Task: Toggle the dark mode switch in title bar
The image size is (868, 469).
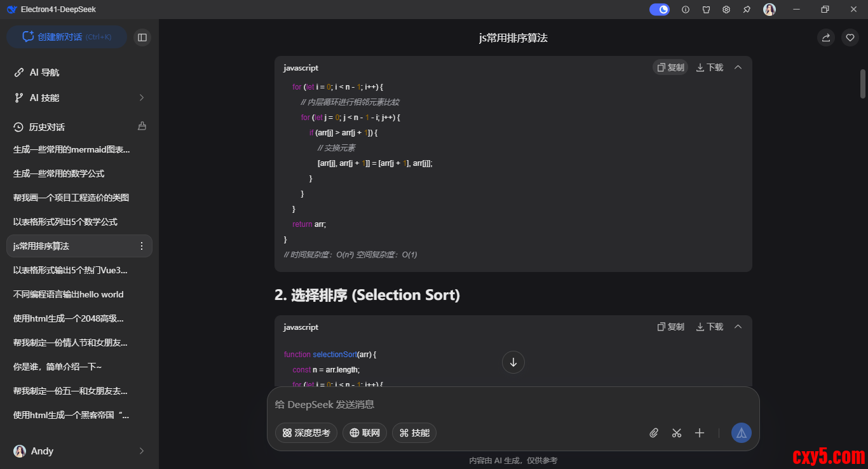Action: pyautogui.click(x=659, y=10)
